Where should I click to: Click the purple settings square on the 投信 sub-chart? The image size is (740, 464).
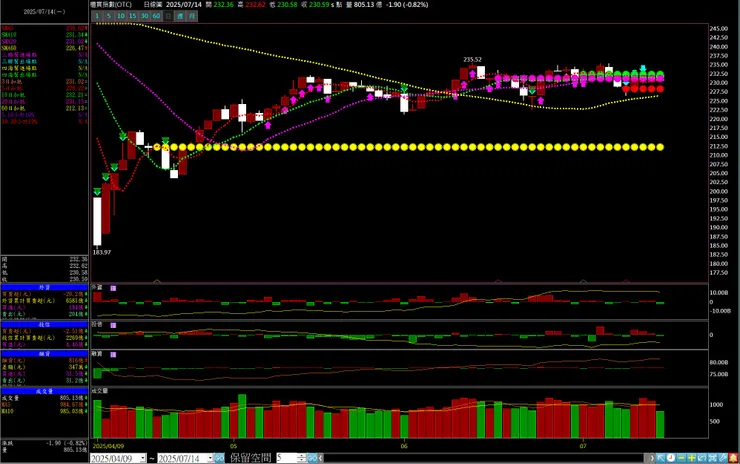(113, 325)
